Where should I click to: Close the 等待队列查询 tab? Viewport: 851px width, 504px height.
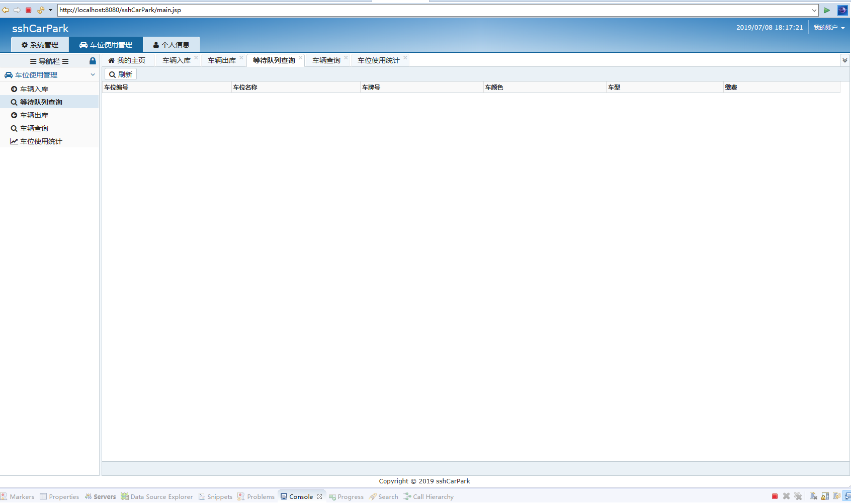(x=301, y=58)
